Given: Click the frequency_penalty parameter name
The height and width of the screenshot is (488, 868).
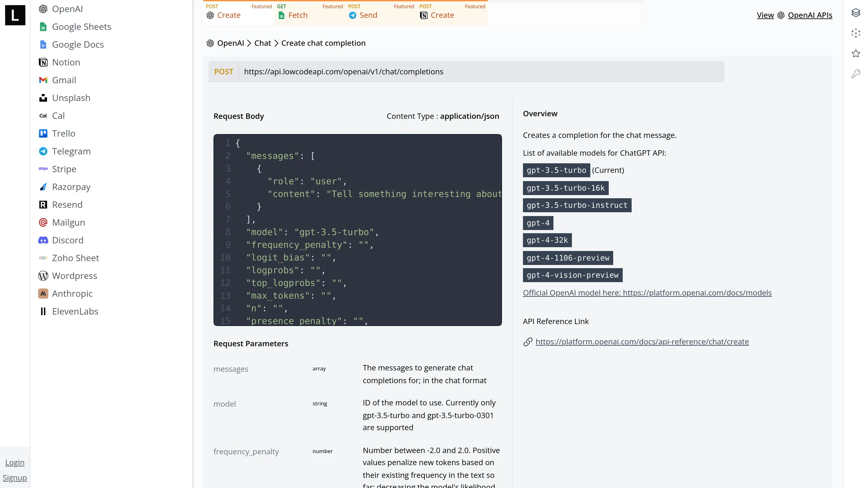Looking at the screenshot, I should [246, 451].
